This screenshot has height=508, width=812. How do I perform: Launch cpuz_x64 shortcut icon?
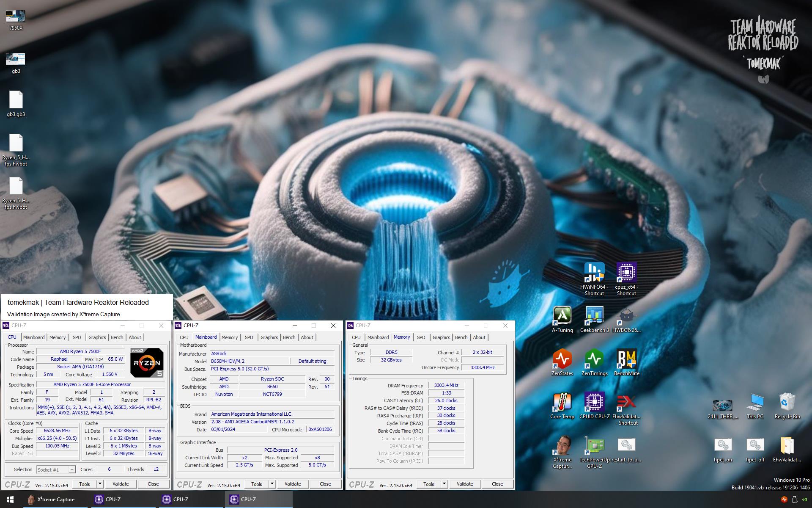tap(626, 278)
